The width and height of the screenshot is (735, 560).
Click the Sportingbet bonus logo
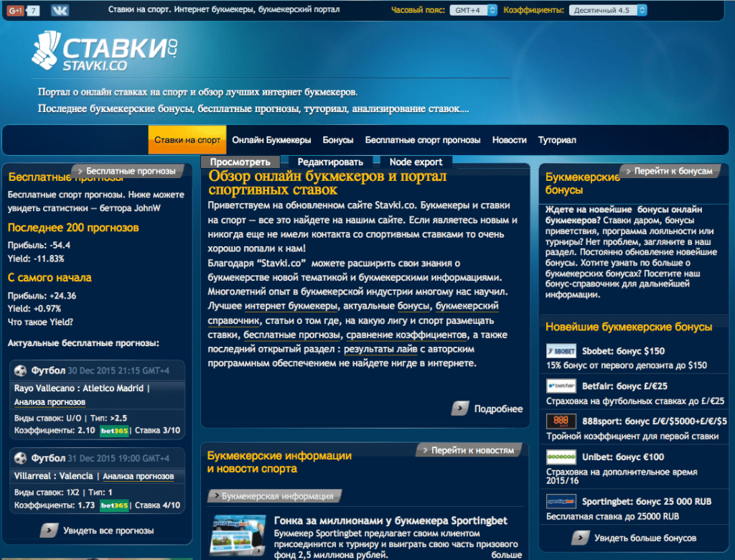561,501
